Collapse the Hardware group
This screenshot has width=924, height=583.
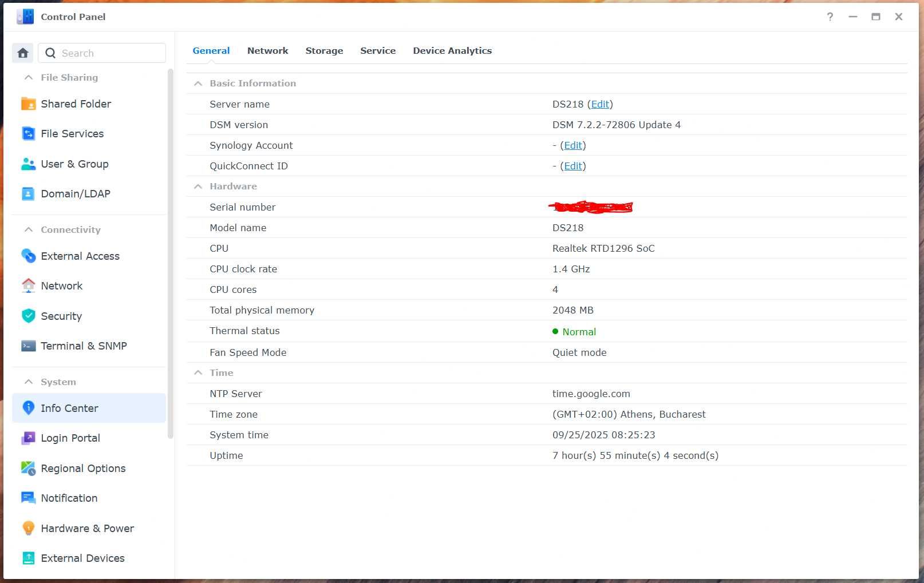point(198,186)
